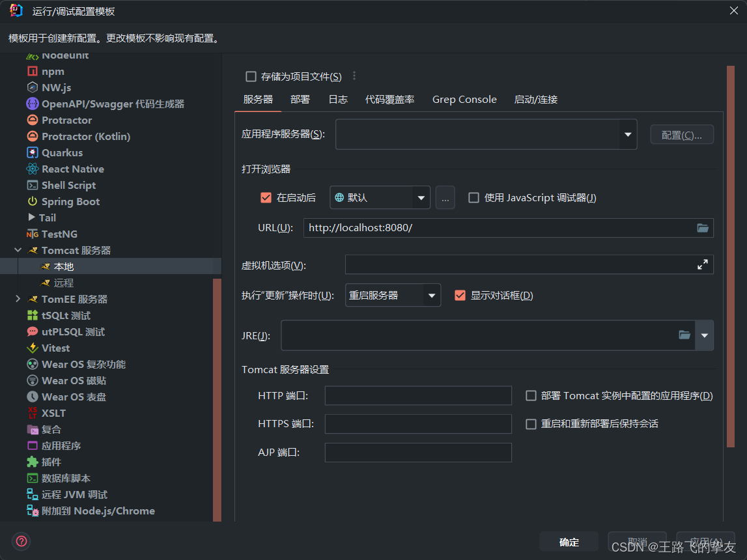Image resolution: width=747 pixels, height=560 pixels.
Task: Click in the AJP 端口 field
Action: point(418,453)
